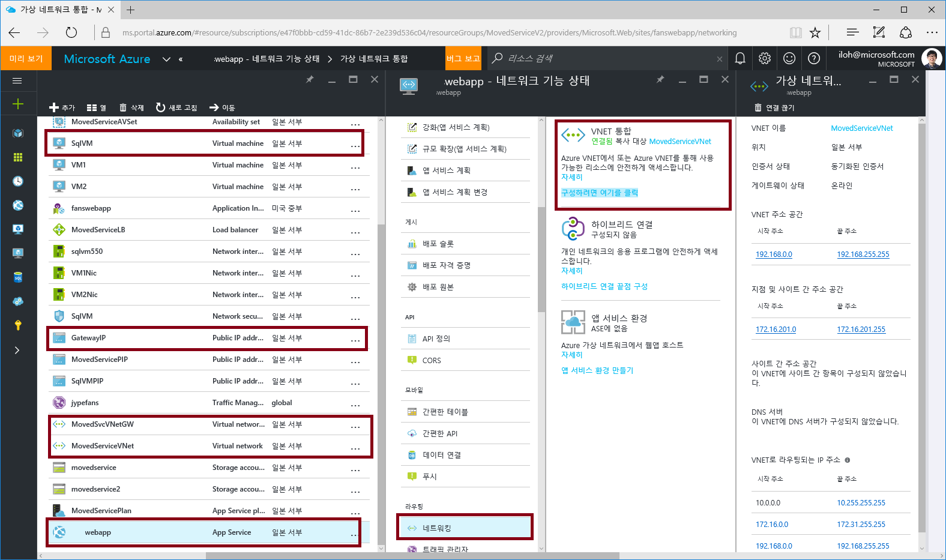Open MovedSvcVNetGW virtual network row
Image resolution: width=946 pixels, height=560 pixels.
pos(208,424)
